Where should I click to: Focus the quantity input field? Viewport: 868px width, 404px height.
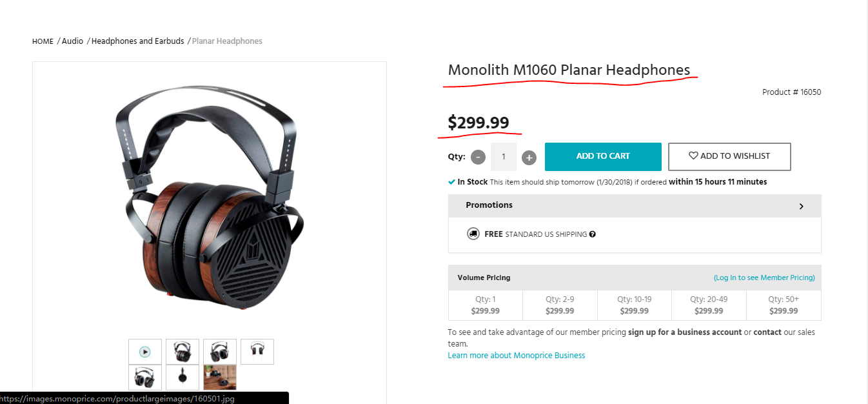pyautogui.click(x=504, y=157)
